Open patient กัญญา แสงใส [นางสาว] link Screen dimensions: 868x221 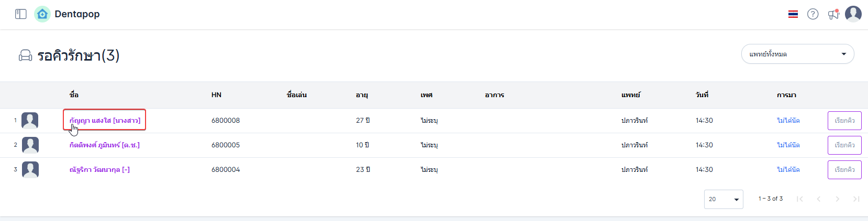click(x=105, y=121)
